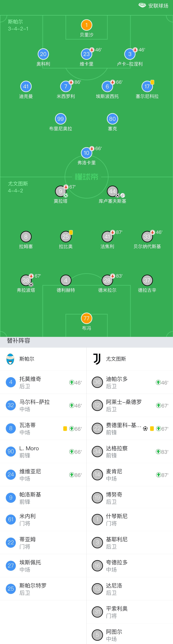Viewport: 173px width, 644px height.
Task: Open player 99 布里尼奥拉 jersey icon
Action: click(60, 119)
